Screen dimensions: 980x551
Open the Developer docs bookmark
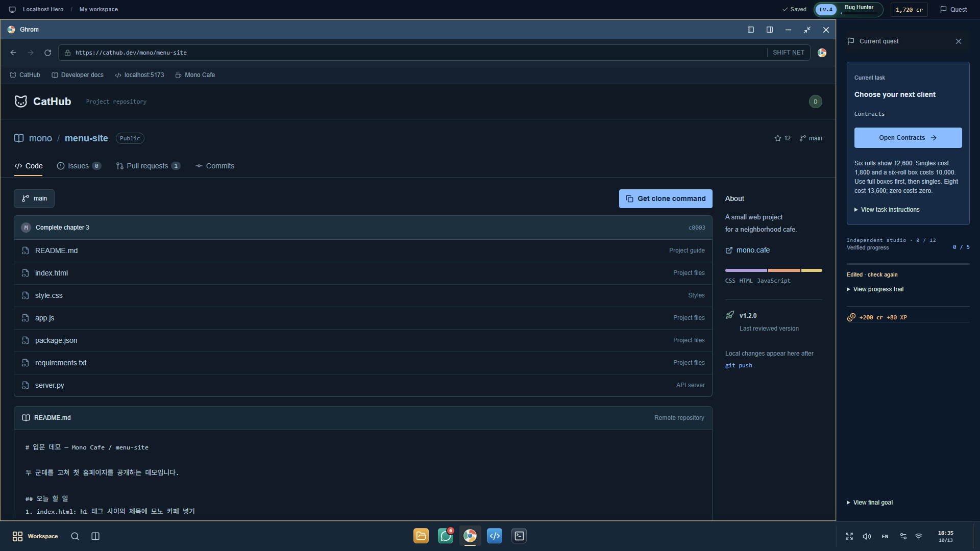click(78, 75)
